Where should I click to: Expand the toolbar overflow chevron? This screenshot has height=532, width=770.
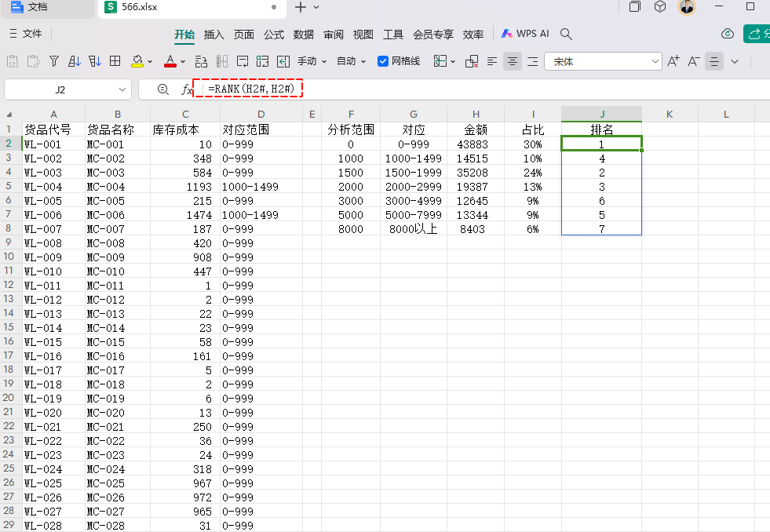click(x=735, y=62)
